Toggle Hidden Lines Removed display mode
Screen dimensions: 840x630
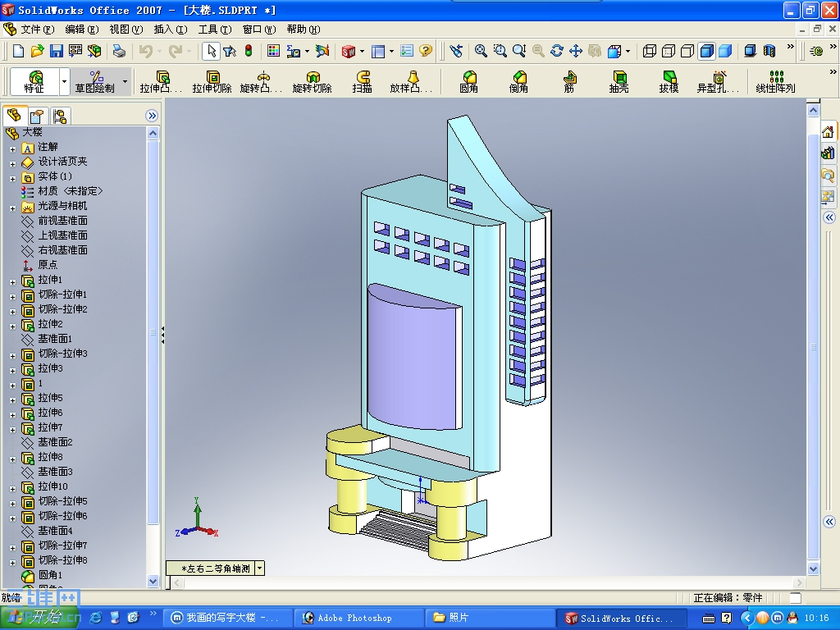pyautogui.click(x=687, y=51)
